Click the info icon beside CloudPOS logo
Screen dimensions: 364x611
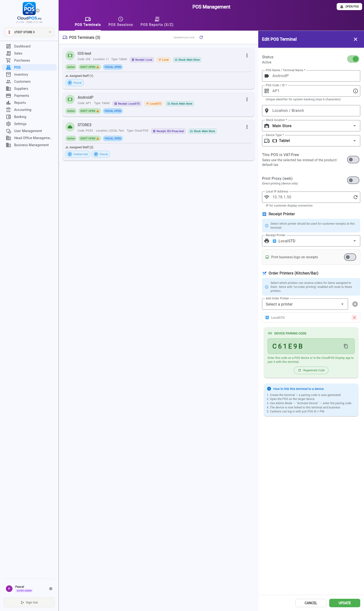[x=38, y=11]
